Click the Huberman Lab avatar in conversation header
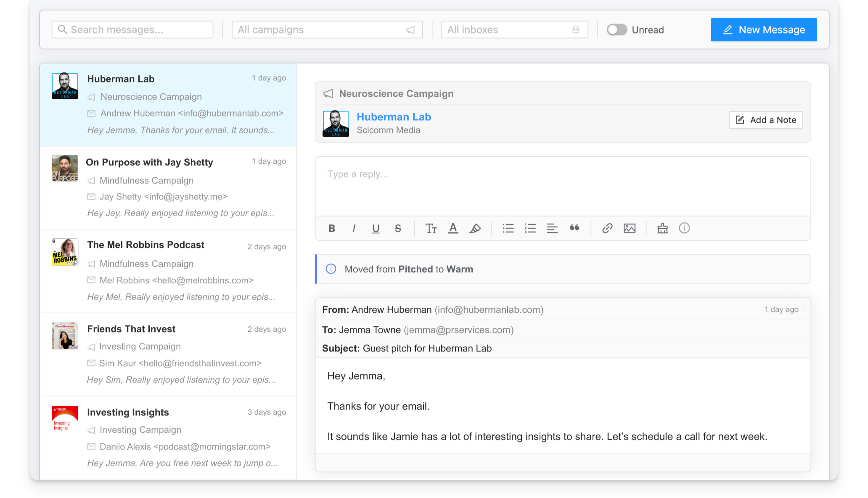 336,123
